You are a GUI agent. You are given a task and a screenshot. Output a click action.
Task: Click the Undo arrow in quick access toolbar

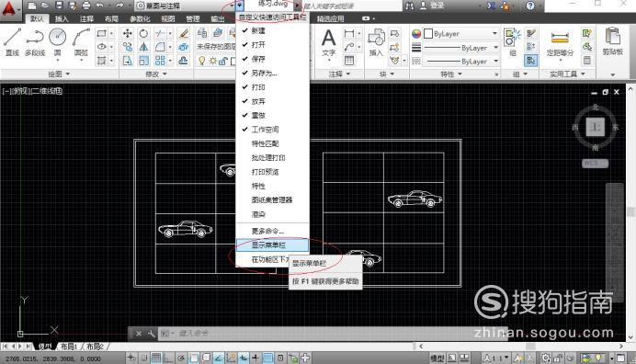point(100,6)
